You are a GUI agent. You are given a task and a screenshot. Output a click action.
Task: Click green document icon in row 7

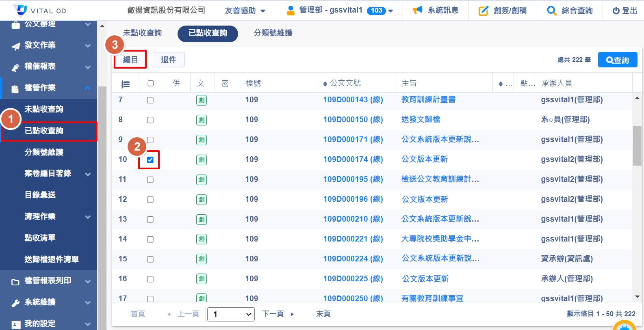click(202, 100)
